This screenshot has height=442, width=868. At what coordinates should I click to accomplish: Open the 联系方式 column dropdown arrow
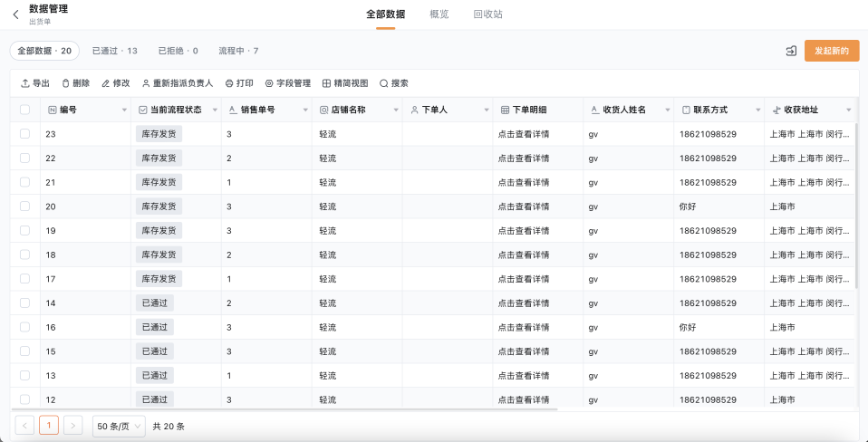(757, 110)
